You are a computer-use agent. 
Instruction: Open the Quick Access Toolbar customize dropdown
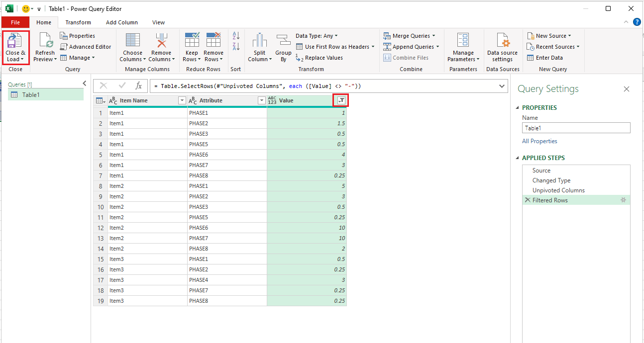(x=39, y=9)
